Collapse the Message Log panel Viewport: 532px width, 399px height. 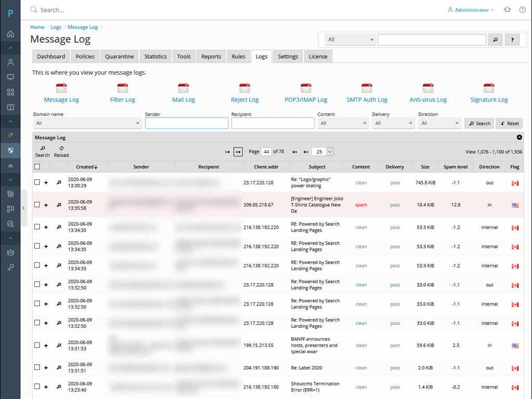click(x=520, y=137)
